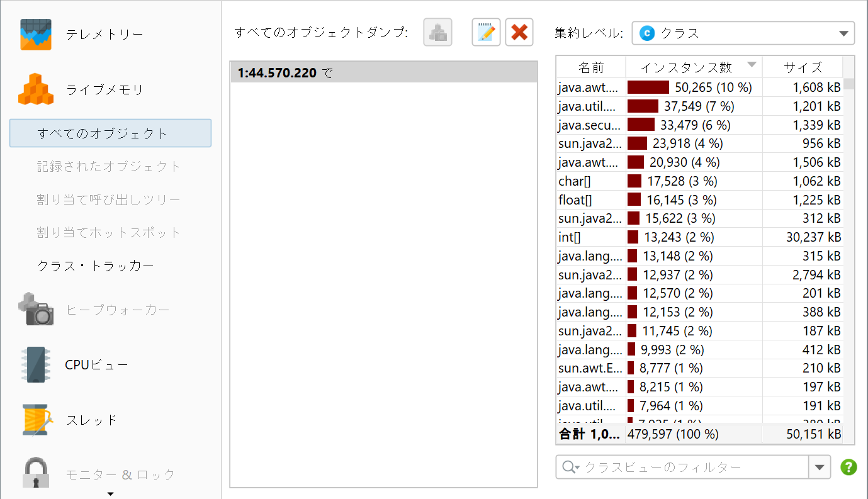
Task: Click the red X delete dump icon
Action: pyautogui.click(x=519, y=33)
